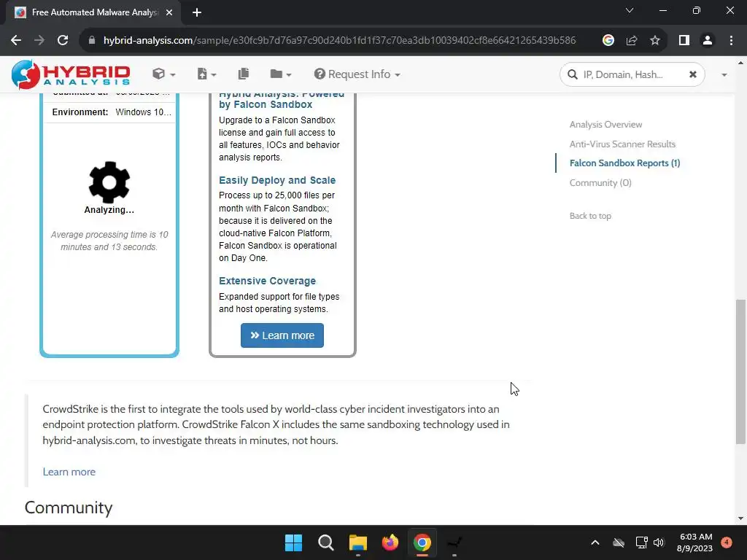Expand the dropdown arrow next to search box
747x560 pixels.
pos(724,75)
